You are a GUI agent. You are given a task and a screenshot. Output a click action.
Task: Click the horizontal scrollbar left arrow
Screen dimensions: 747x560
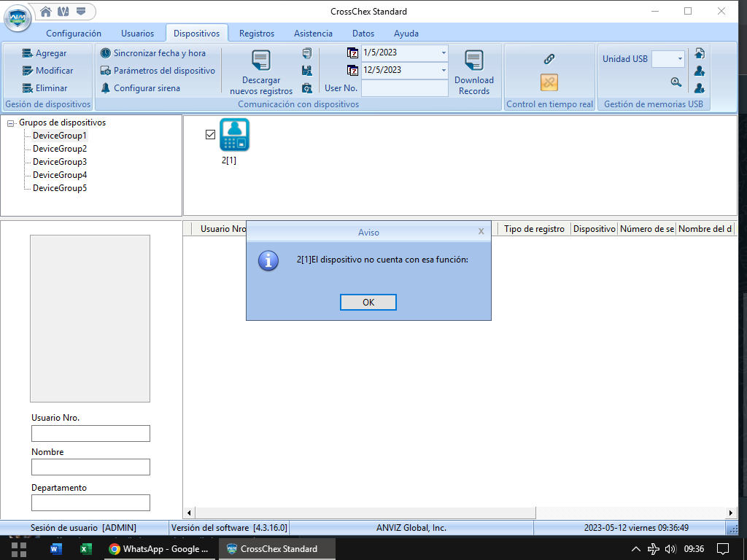pyautogui.click(x=189, y=513)
